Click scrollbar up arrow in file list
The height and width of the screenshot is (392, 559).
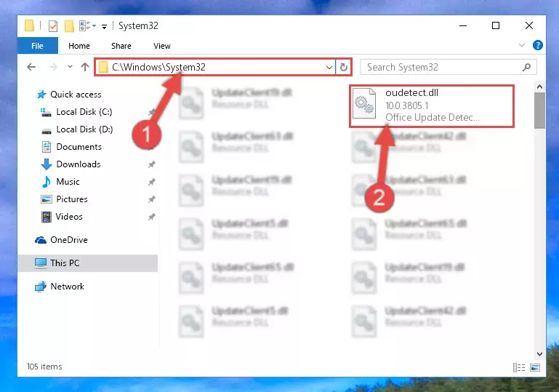tap(539, 87)
